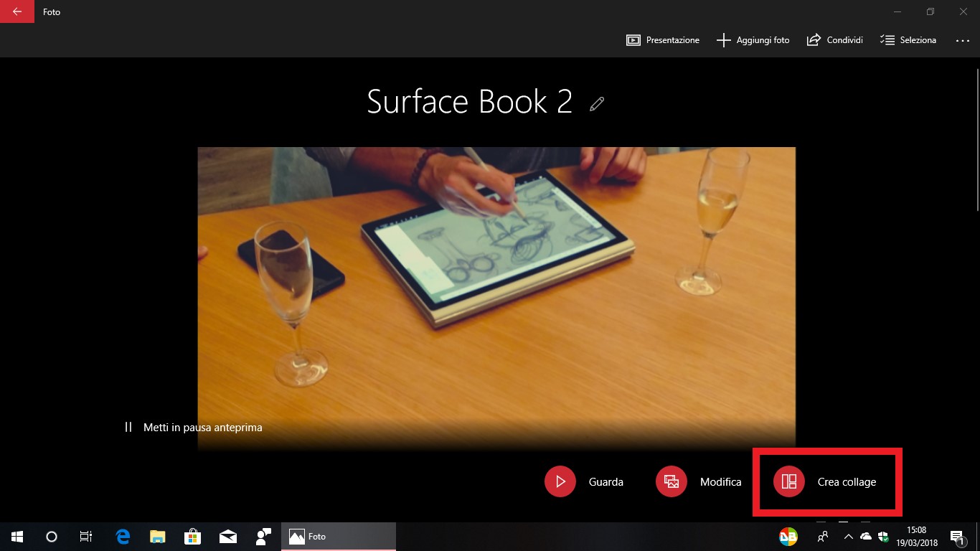Screen dimensions: 980x551
Task: Edit album title with pencil icon
Action: click(597, 104)
